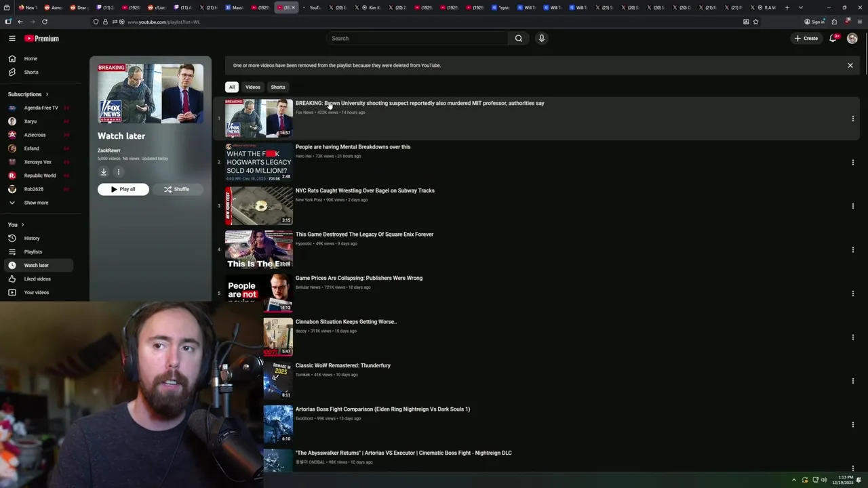
Task: Select the All filter chip
Action: tap(232, 87)
